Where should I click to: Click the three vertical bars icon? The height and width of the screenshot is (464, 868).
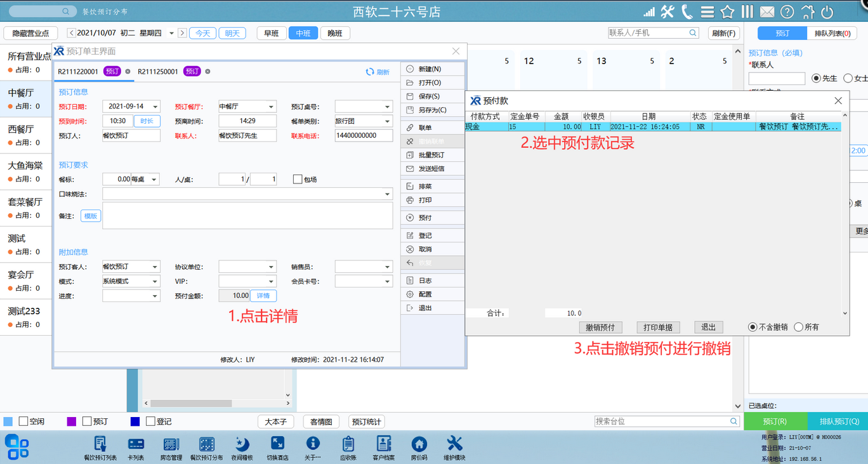(747, 11)
